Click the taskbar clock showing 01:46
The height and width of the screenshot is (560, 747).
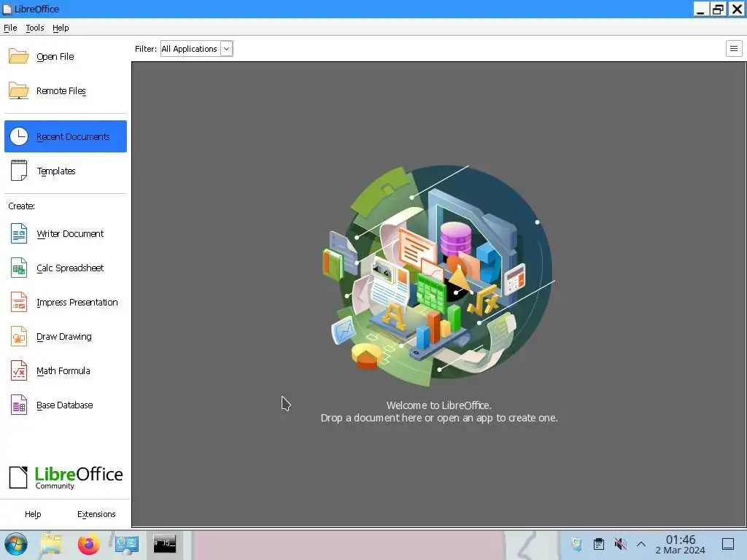(681, 544)
